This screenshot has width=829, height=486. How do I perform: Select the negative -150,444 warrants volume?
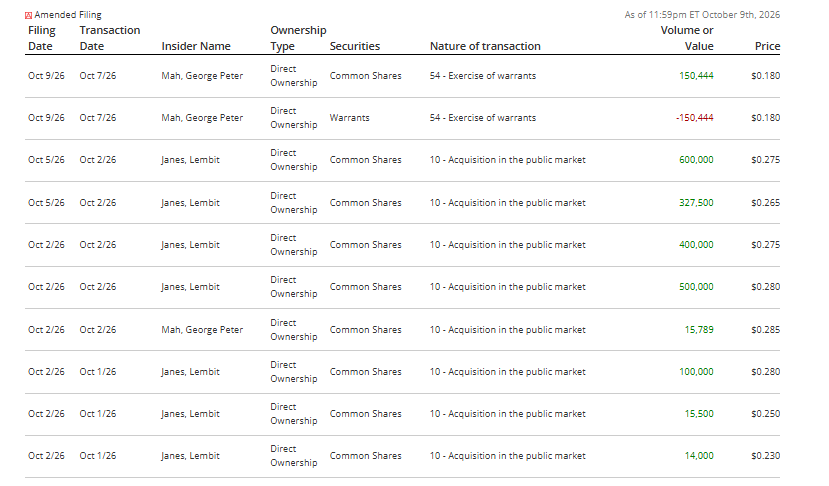[x=694, y=117]
